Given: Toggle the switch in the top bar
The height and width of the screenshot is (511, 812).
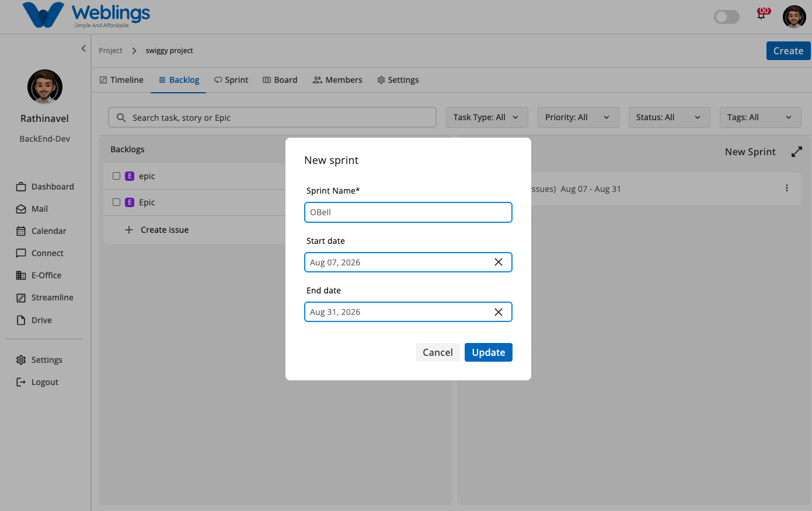Looking at the screenshot, I should [727, 17].
